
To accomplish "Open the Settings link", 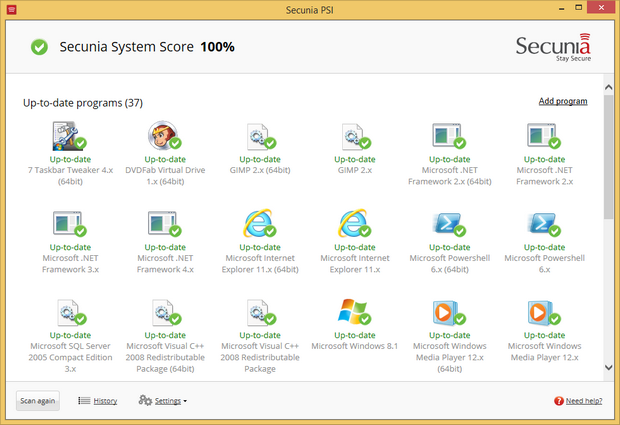I will [x=168, y=401].
